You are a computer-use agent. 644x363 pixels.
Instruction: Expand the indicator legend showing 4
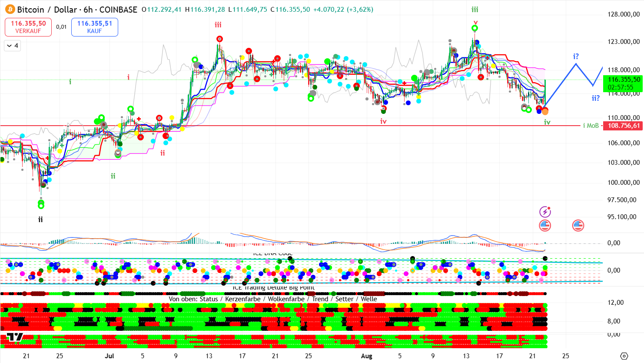12,46
